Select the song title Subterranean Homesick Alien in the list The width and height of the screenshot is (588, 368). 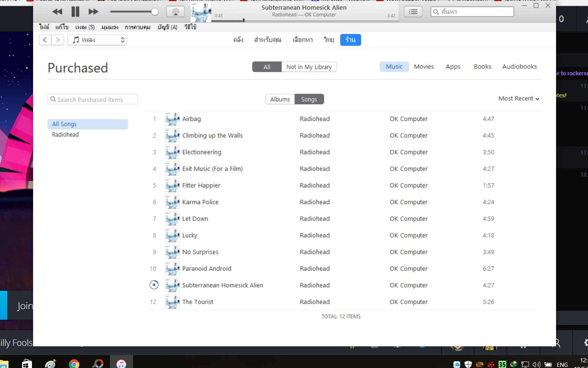222,286
